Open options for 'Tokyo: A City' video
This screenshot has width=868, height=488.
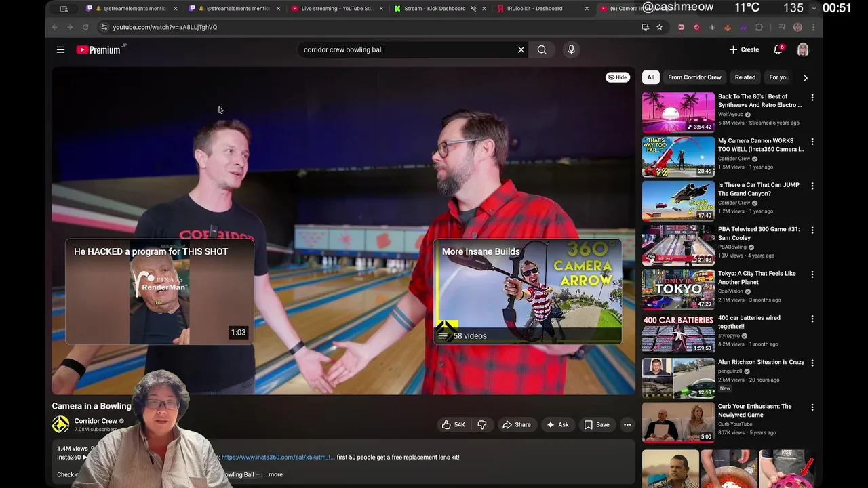[812, 274]
